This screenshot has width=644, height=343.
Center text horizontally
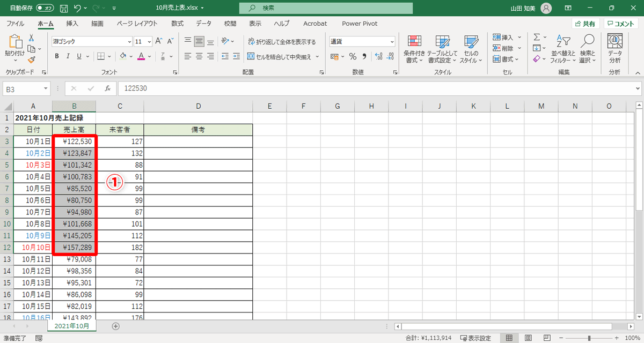(199, 56)
